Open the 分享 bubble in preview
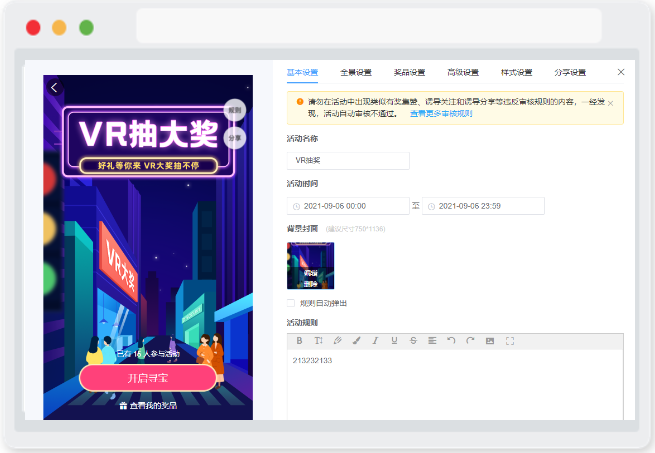 tap(235, 138)
